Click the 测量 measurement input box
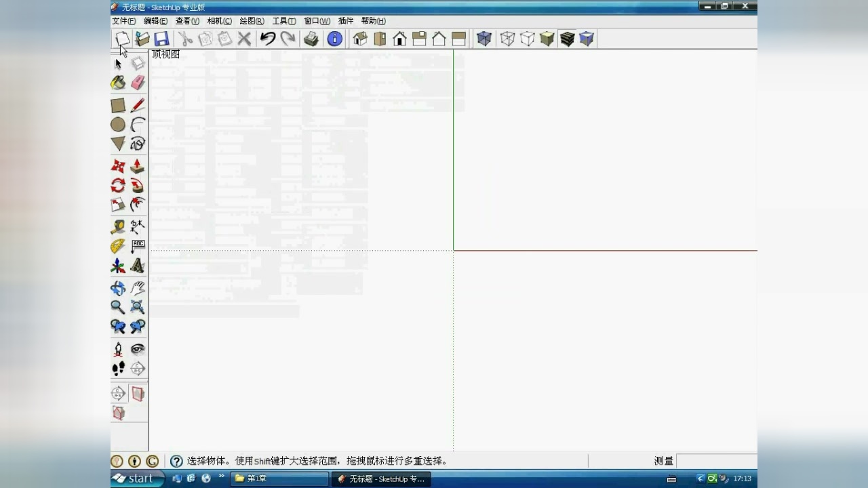Viewport: 868px width, 488px height. point(717,461)
